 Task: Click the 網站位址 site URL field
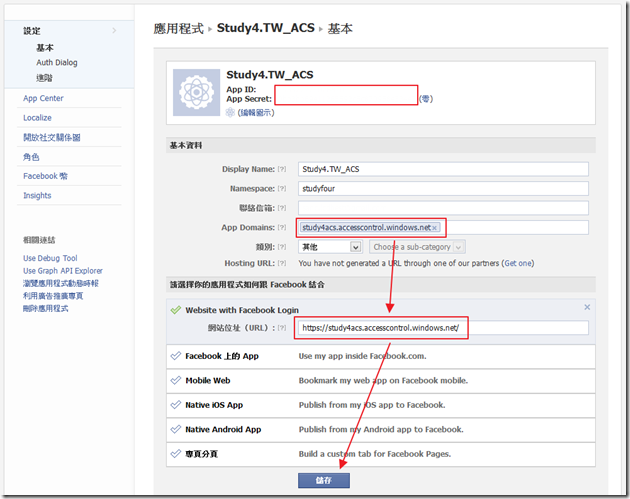pos(443,328)
